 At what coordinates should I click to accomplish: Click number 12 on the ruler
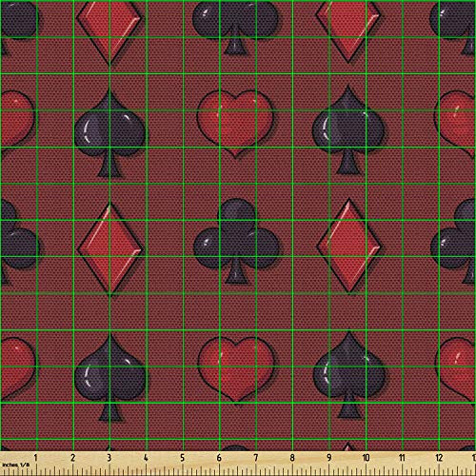tap(439, 458)
